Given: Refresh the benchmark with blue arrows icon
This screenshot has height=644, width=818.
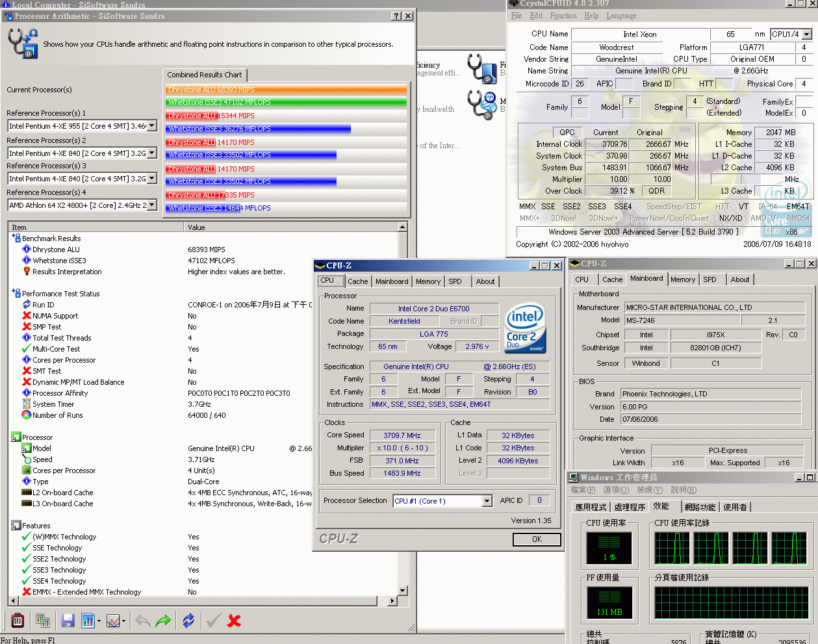Looking at the screenshot, I should point(188,621).
